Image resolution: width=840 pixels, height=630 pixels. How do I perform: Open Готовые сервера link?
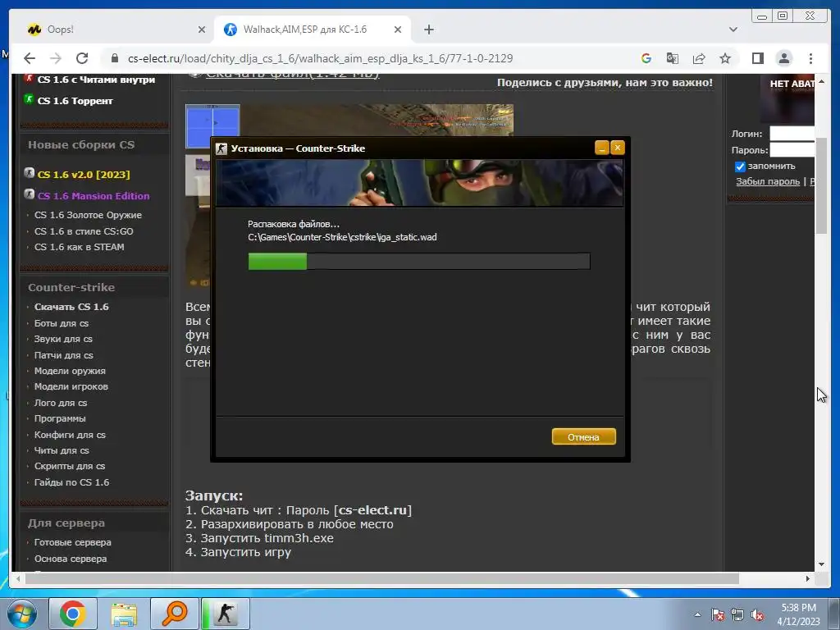click(x=73, y=542)
